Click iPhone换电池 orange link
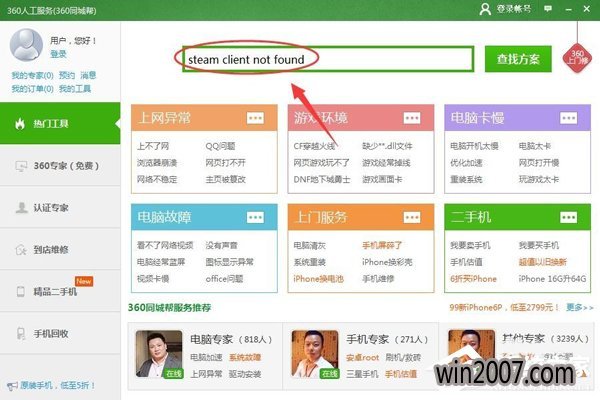This screenshot has height=400, width=600. (x=318, y=279)
